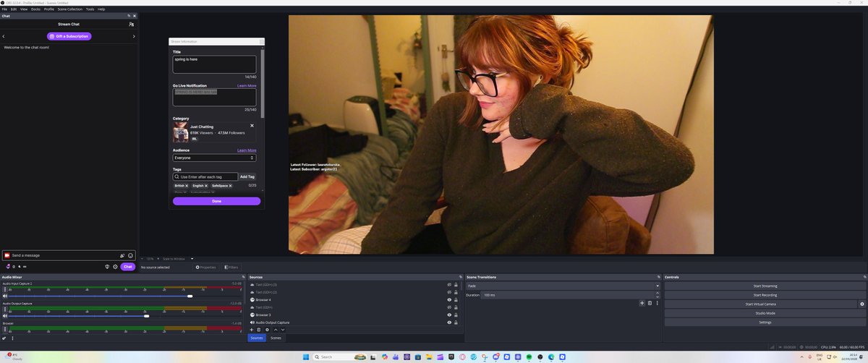Toggle lock on Text (GDI+) (2) source

coord(456,292)
